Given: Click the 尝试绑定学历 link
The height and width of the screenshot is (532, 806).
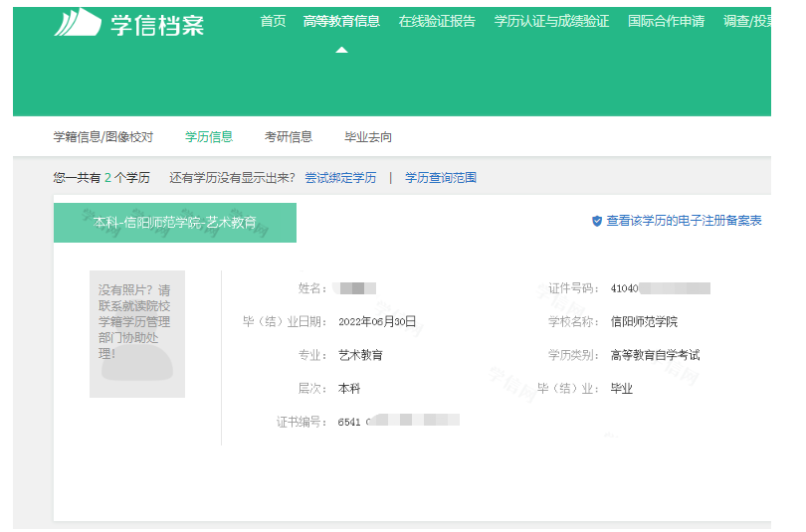Looking at the screenshot, I should (340, 178).
